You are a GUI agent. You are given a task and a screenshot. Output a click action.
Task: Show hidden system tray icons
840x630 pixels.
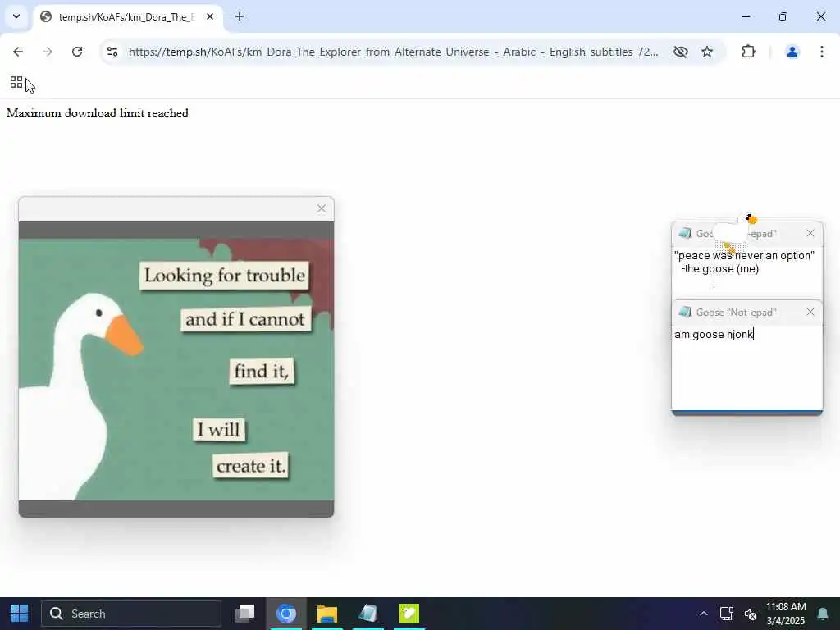tap(703, 614)
